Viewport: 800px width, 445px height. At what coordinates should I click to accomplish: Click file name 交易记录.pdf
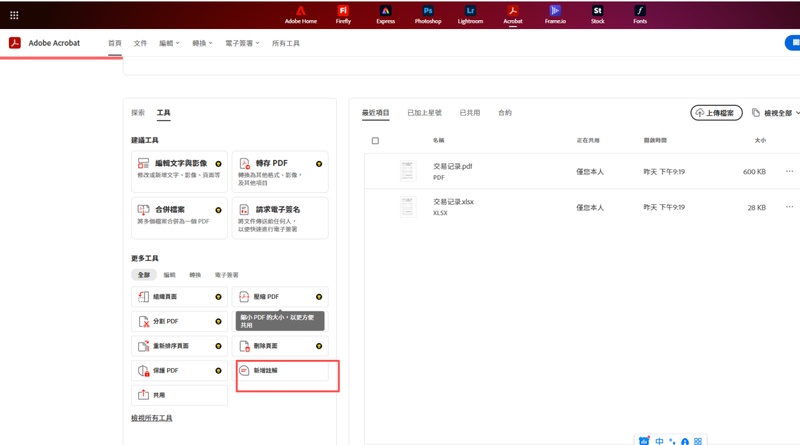coord(453,166)
